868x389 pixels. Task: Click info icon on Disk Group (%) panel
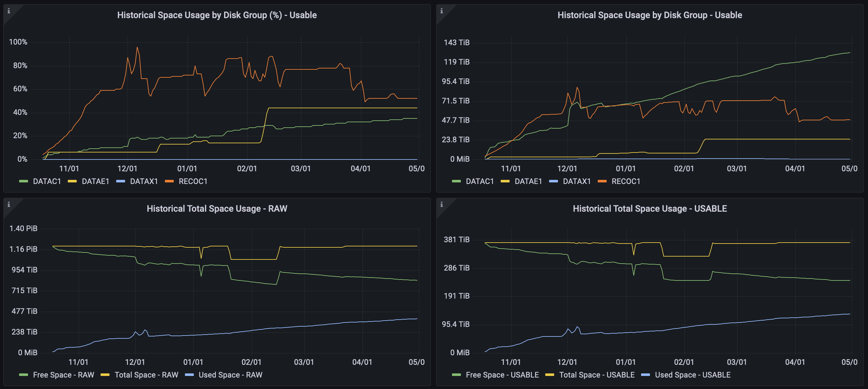[x=9, y=11]
